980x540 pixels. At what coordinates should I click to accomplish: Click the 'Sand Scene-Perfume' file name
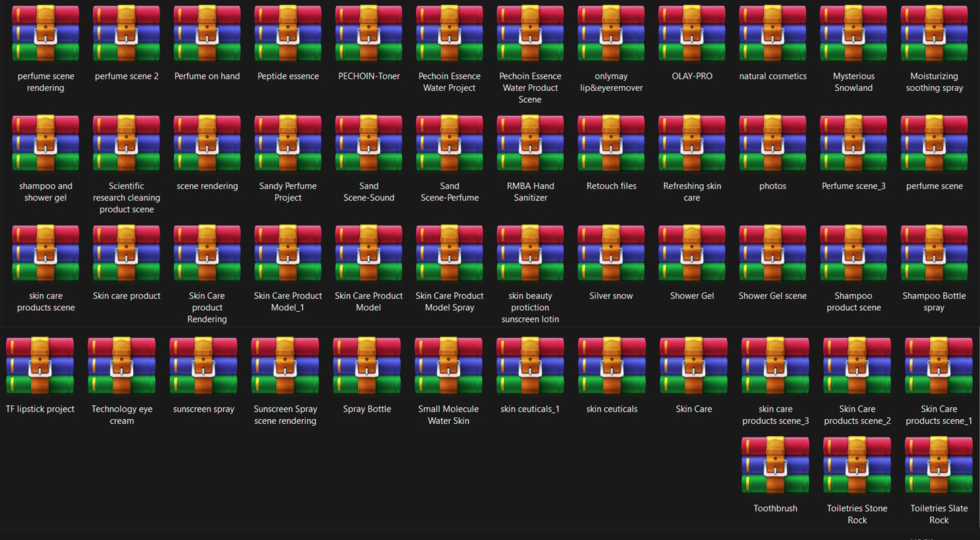point(449,192)
